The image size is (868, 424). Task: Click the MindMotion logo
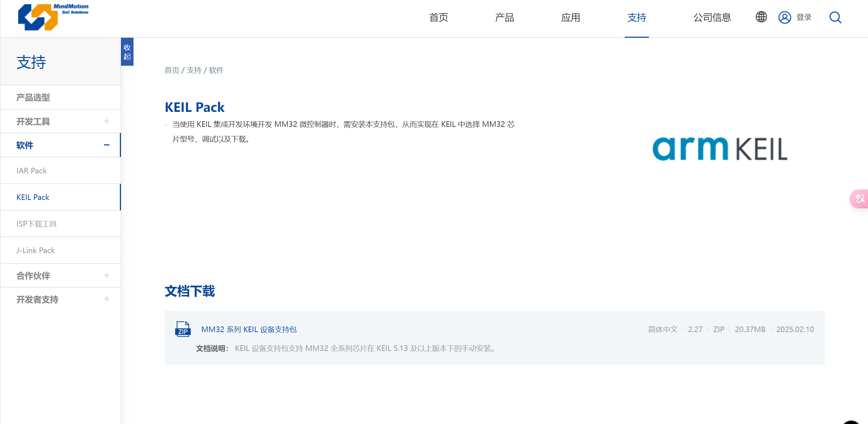53,17
